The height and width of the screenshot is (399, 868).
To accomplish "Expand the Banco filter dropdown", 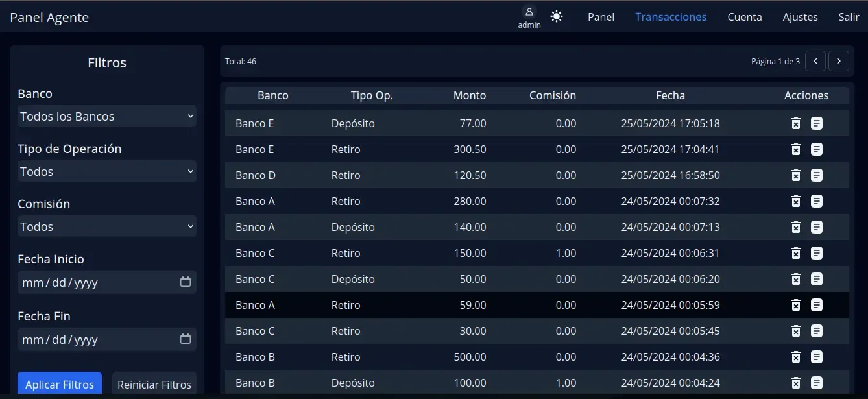I will pos(107,117).
